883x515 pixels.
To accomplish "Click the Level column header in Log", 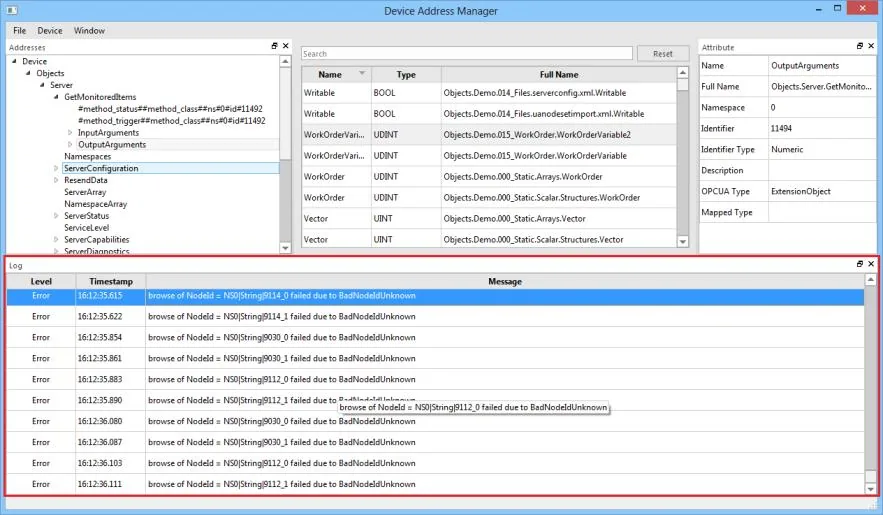I will click(41, 281).
